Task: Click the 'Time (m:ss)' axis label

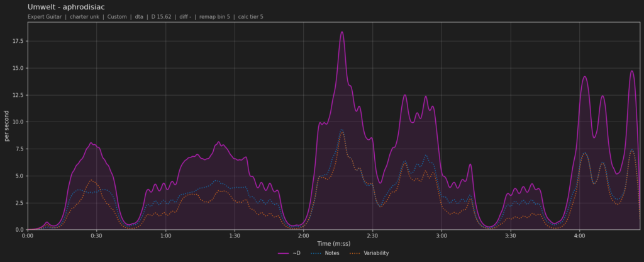Action: coord(333,244)
